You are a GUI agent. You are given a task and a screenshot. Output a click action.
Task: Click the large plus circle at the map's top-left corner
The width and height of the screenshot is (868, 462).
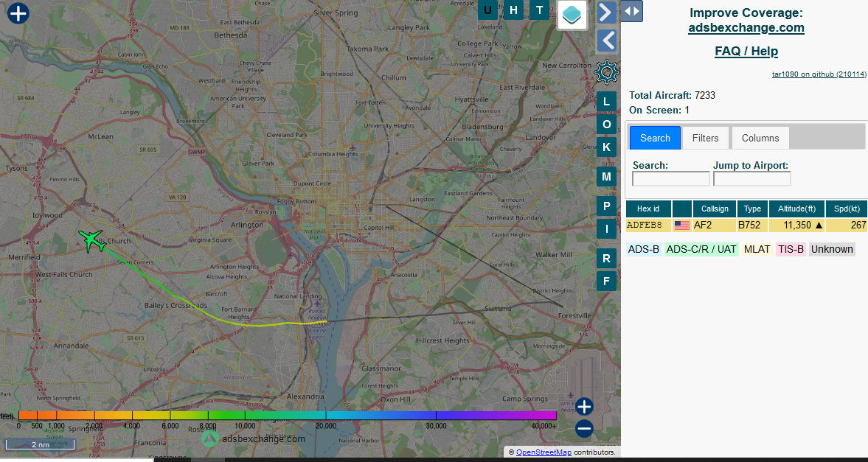pyautogui.click(x=18, y=13)
